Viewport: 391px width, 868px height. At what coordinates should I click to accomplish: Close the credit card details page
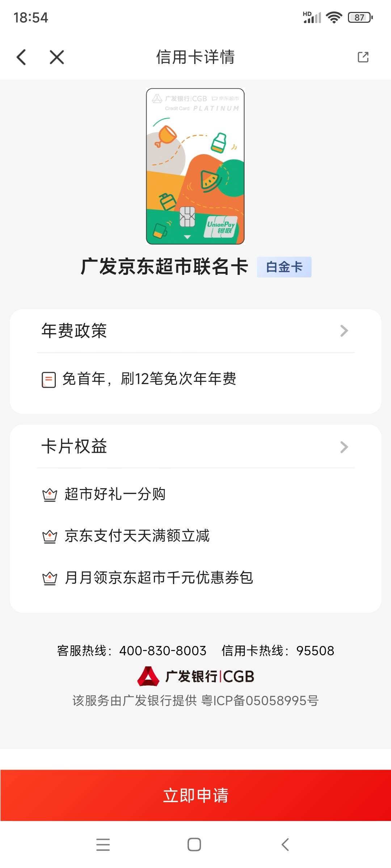(x=57, y=57)
